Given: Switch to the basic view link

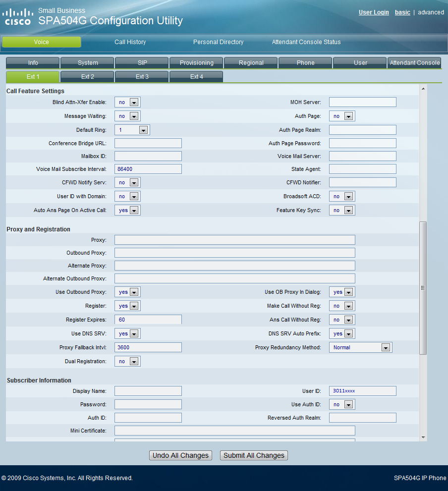Looking at the screenshot, I should [402, 12].
